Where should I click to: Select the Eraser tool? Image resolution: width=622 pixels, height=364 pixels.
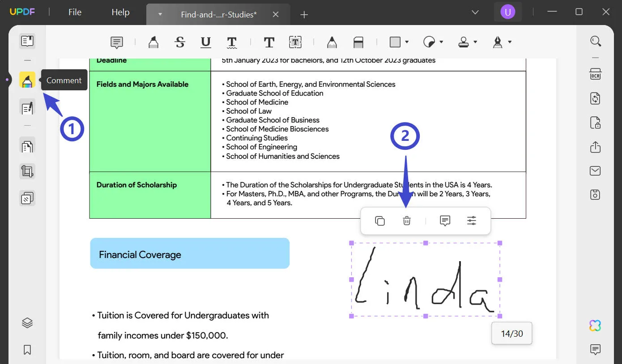coord(358,42)
